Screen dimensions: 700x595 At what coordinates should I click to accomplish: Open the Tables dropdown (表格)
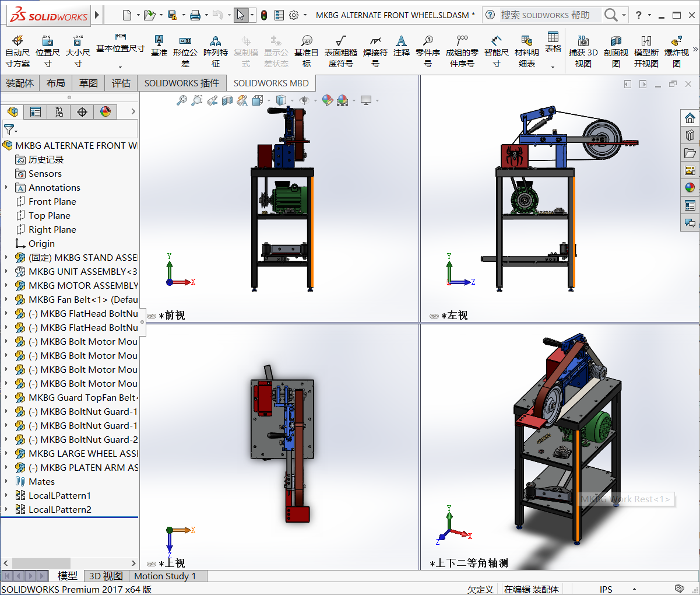click(553, 67)
